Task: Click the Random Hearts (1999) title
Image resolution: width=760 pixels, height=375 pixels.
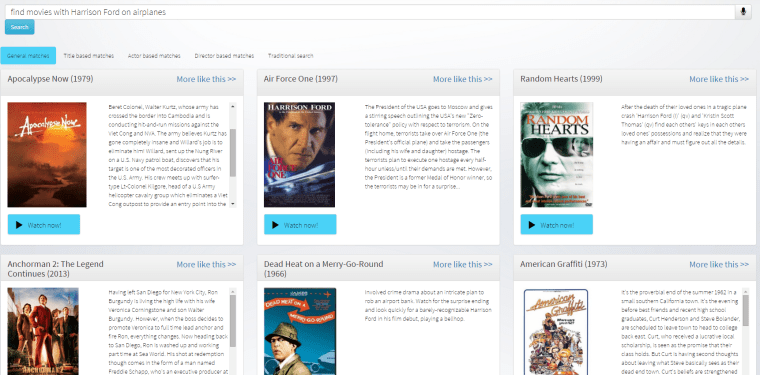Action: click(561, 78)
